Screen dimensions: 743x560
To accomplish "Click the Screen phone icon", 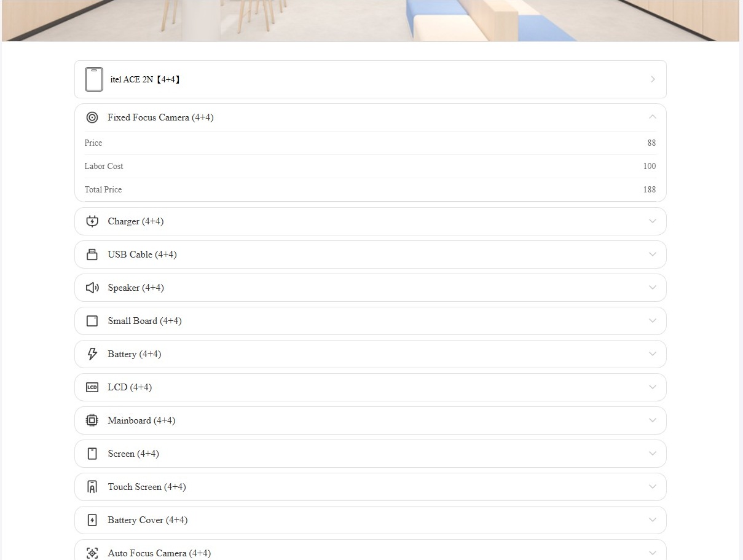I will (92, 454).
